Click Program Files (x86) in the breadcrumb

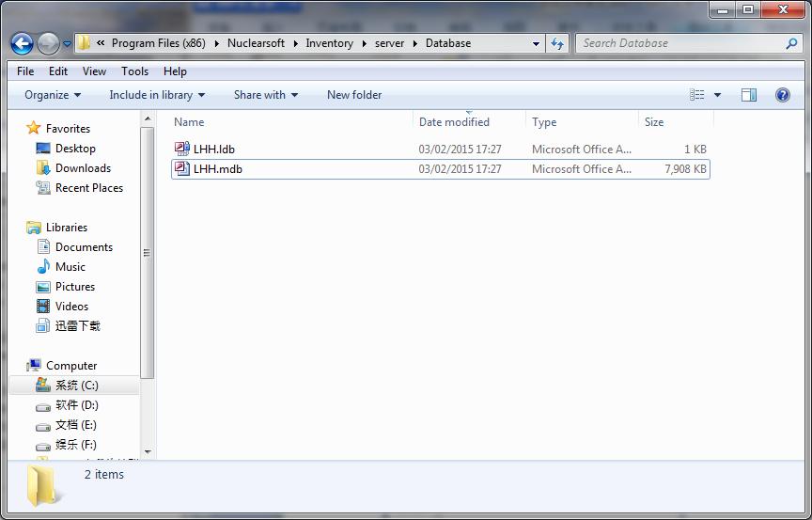pyautogui.click(x=159, y=43)
